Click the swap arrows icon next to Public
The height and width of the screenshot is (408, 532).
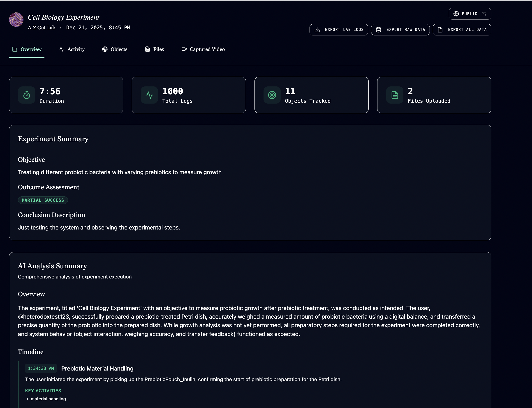pos(484,14)
